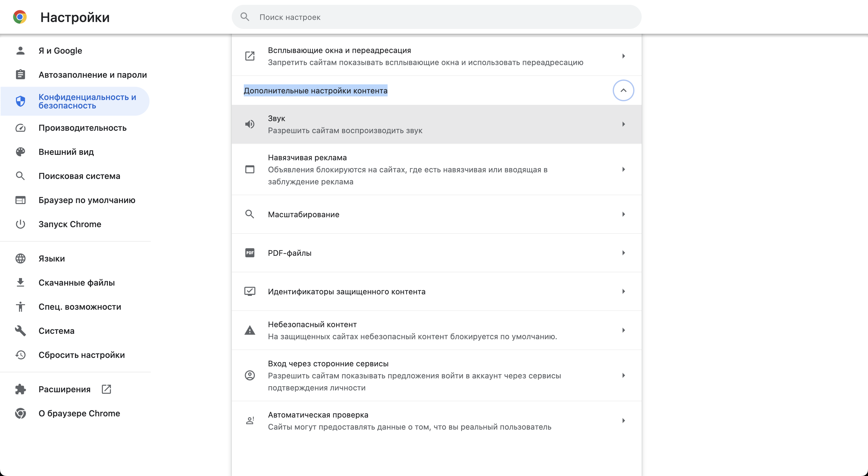Go to Производительность in sidebar

[x=82, y=128]
